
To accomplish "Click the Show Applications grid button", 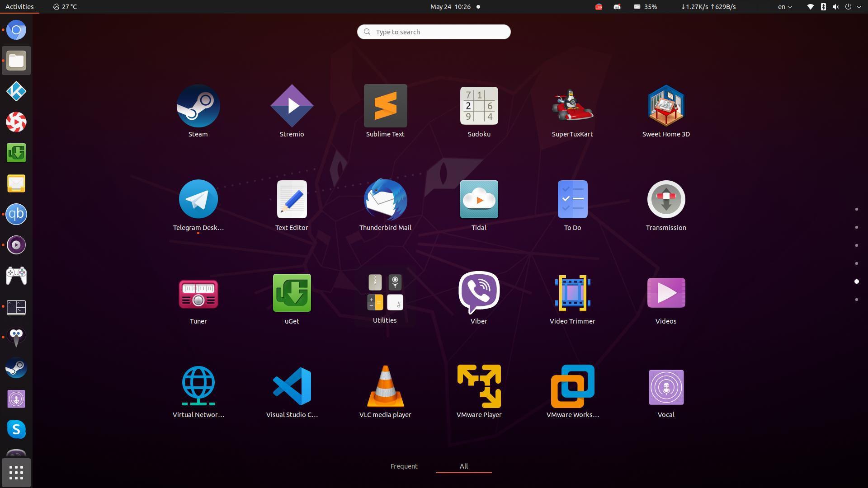I will [x=16, y=473].
